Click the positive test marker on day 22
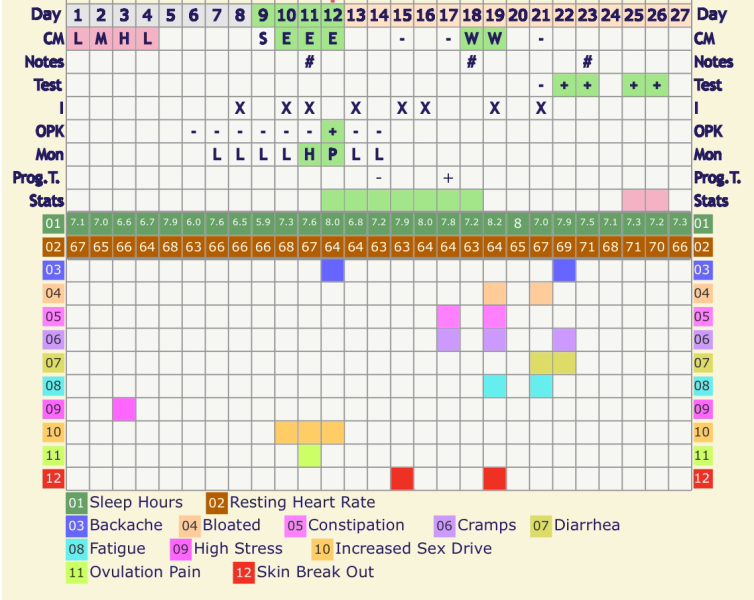Viewport: 754px width, 600px height. (564, 85)
